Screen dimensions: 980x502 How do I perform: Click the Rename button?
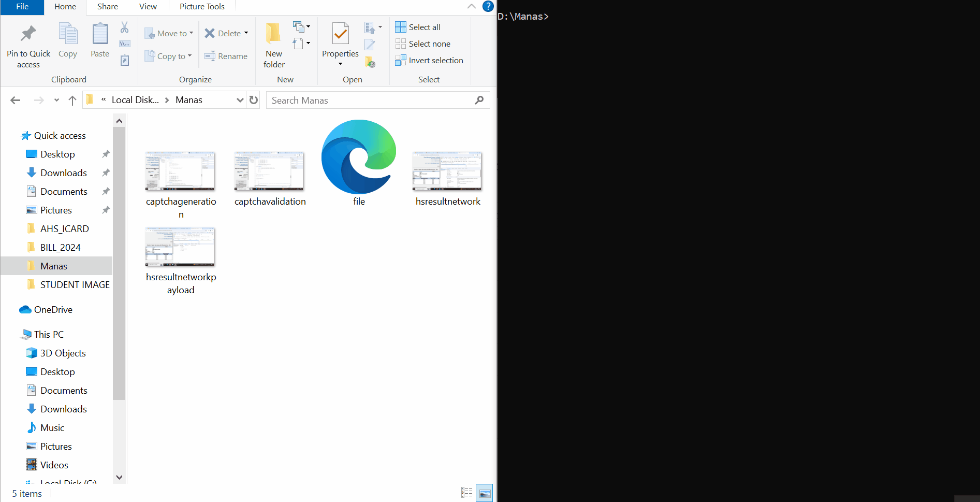226,56
